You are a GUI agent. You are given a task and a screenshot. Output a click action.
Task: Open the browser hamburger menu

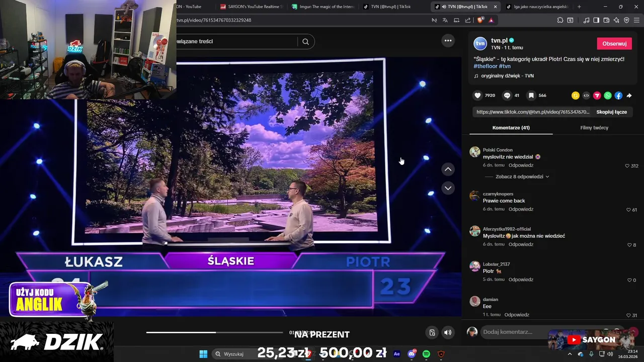[637, 20]
